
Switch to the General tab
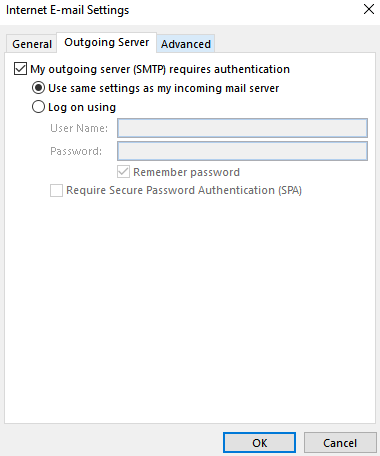(x=32, y=44)
